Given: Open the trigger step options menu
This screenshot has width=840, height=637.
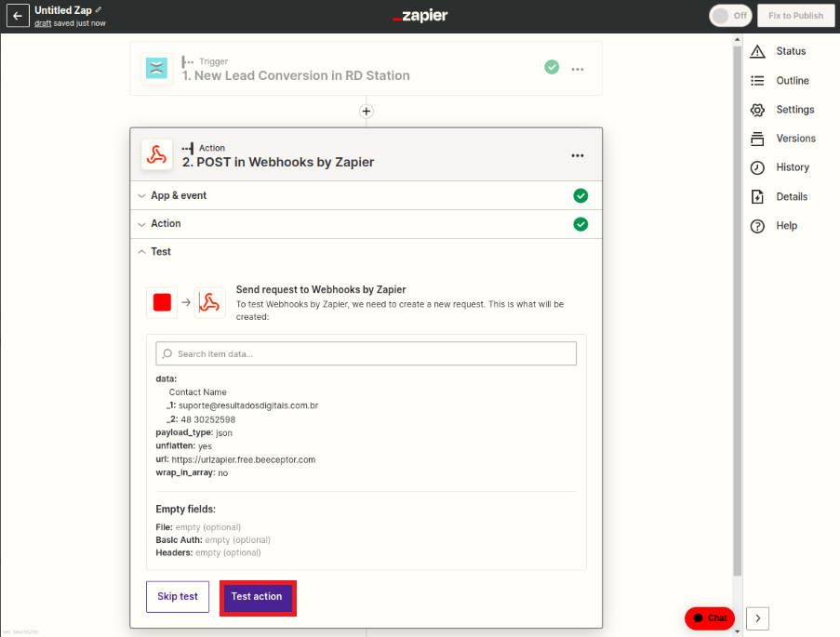Looking at the screenshot, I should (577, 68).
